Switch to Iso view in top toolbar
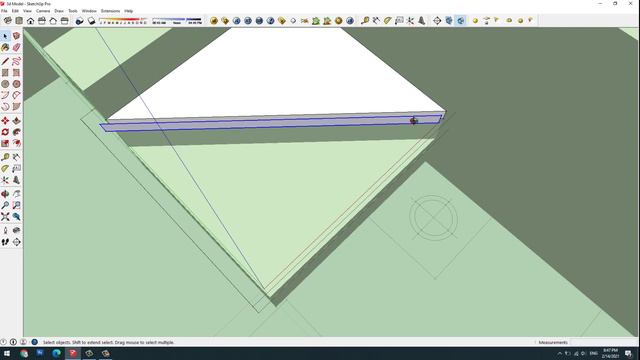The image size is (640, 360). pos(8,20)
